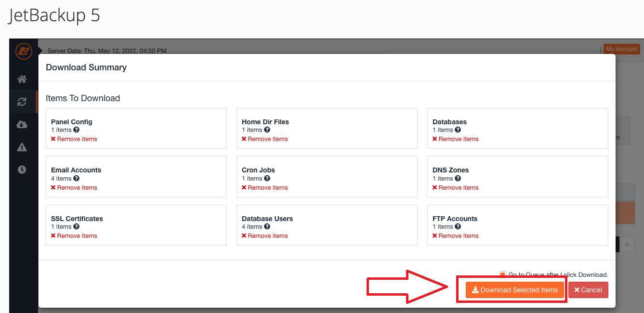Click the Items To Download heading

coord(83,98)
